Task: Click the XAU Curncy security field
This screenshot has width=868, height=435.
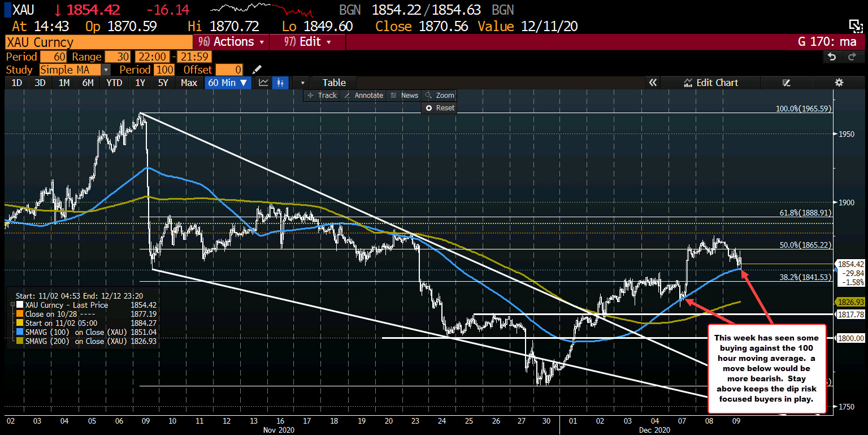Action: (98, 42)
